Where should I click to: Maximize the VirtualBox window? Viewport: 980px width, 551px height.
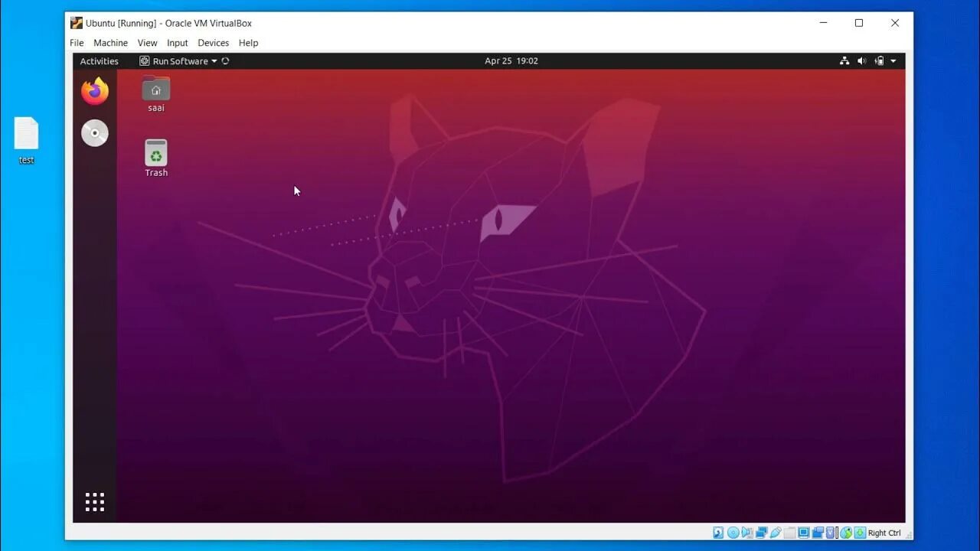[x=859, y=23]
